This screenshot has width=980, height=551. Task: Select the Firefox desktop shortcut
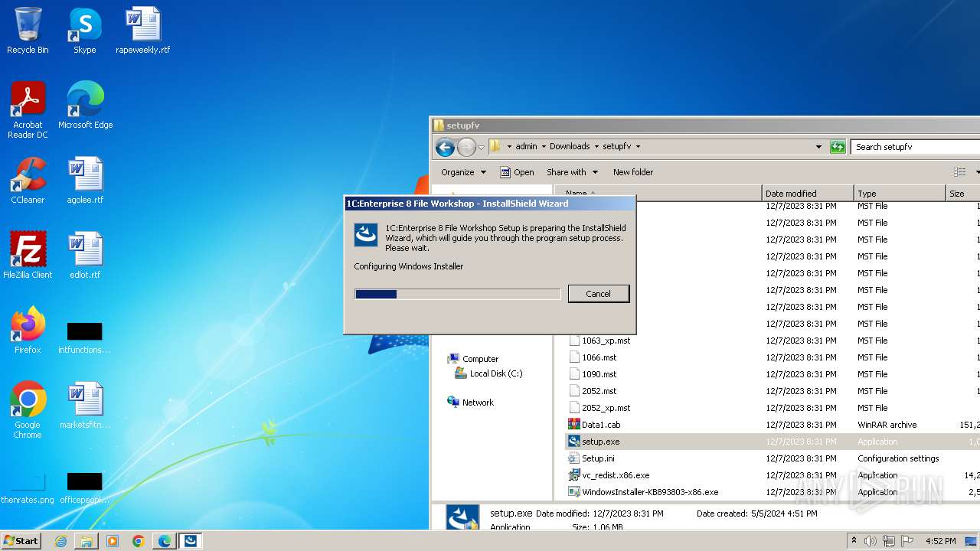tap(28, 331)
